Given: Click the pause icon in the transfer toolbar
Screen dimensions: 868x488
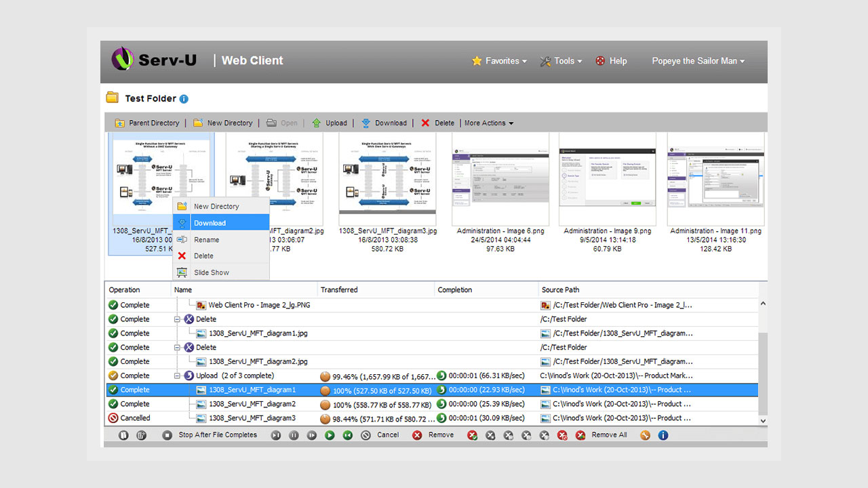Looking at the screenshot, I should coord(294,435).
